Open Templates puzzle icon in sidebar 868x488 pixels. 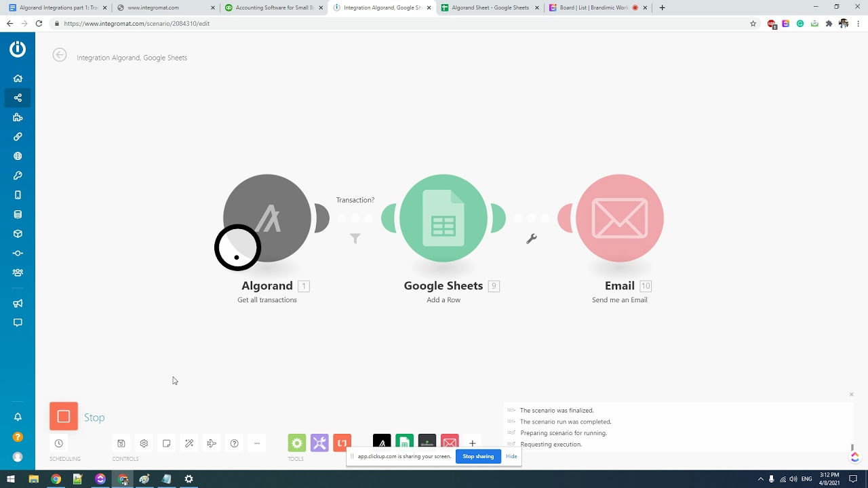[18, 117]
